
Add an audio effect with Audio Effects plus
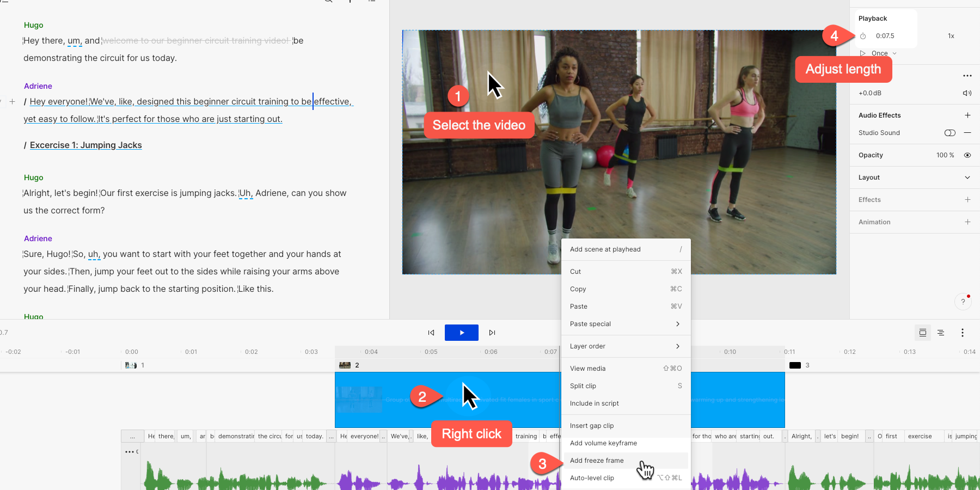click(x=967, y=115)
